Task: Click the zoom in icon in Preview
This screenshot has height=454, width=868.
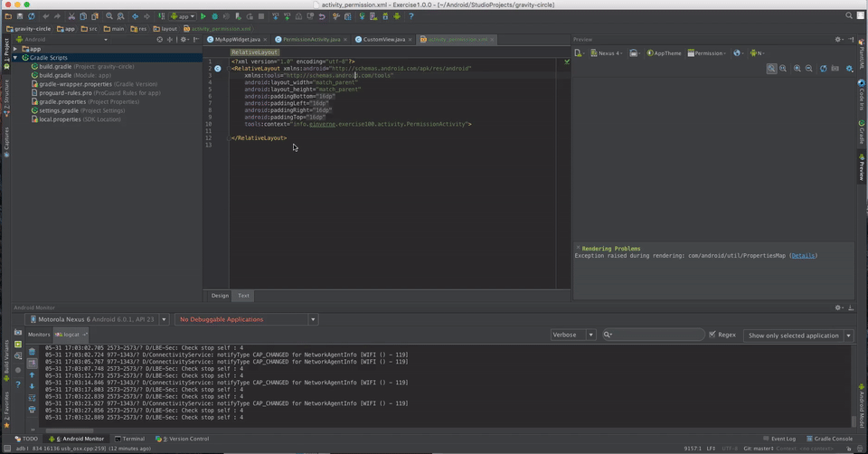Action: pyautogui.click(x=797, y=69)
